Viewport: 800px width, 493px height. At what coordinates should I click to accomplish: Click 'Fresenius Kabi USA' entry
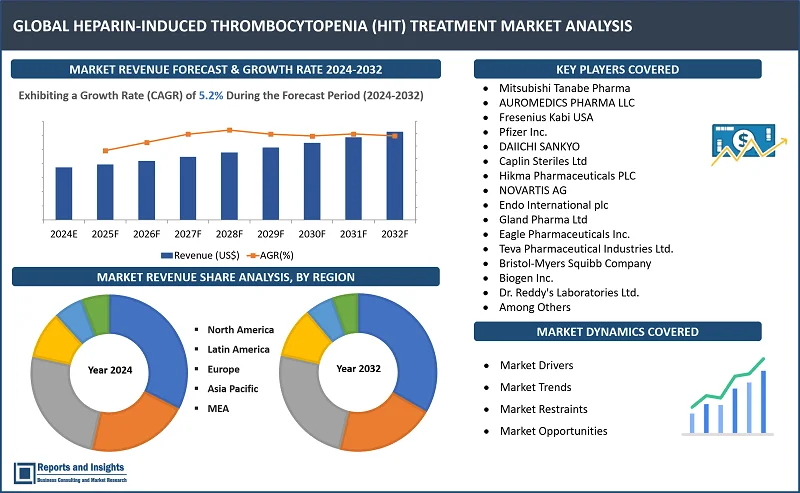coord(546,117)
